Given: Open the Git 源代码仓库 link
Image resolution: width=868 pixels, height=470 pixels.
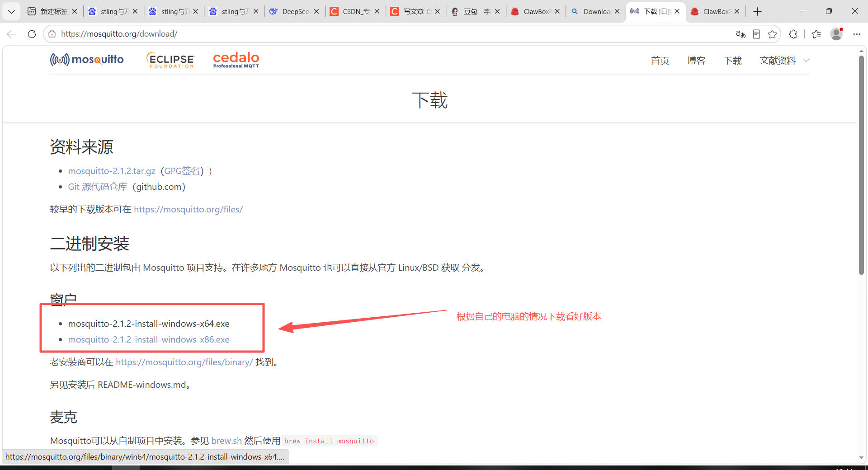Looking at the screenshot, I should click(98, 187).
